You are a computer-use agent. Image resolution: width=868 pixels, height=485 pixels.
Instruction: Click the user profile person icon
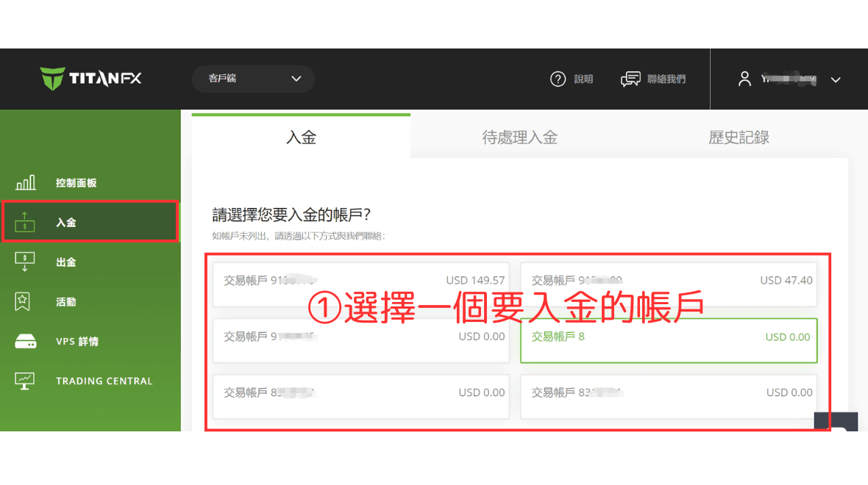click(744, 79)
